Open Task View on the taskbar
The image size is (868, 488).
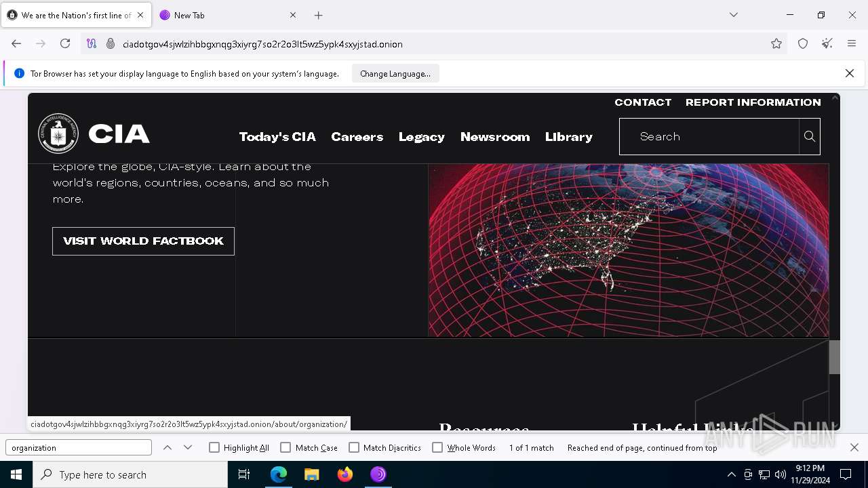coord(244,474)
